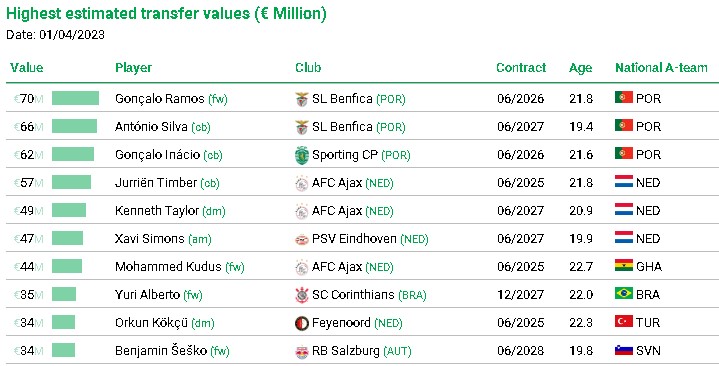
Task: Click the PSV Eindhoven club logo
Action: click(302, 239)
